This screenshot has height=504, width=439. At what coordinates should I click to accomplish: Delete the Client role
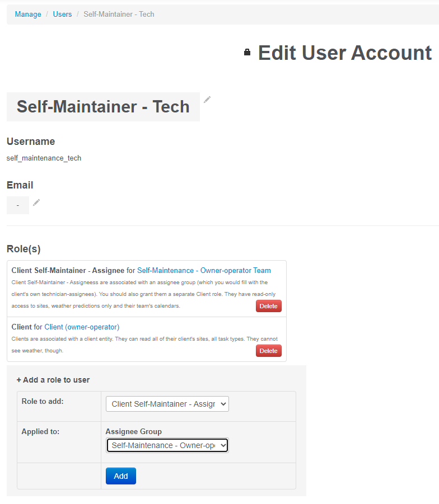pos(268,351)
